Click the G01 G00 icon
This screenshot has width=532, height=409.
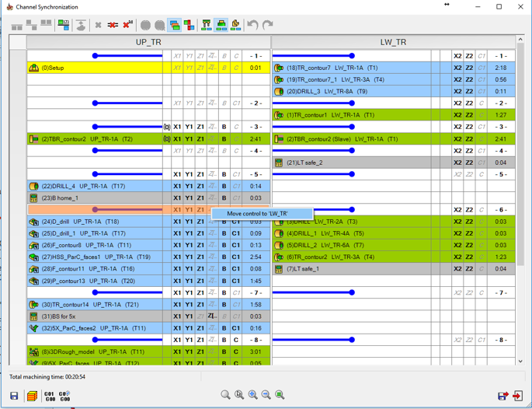pyautogui.click(x=50, y=396)
